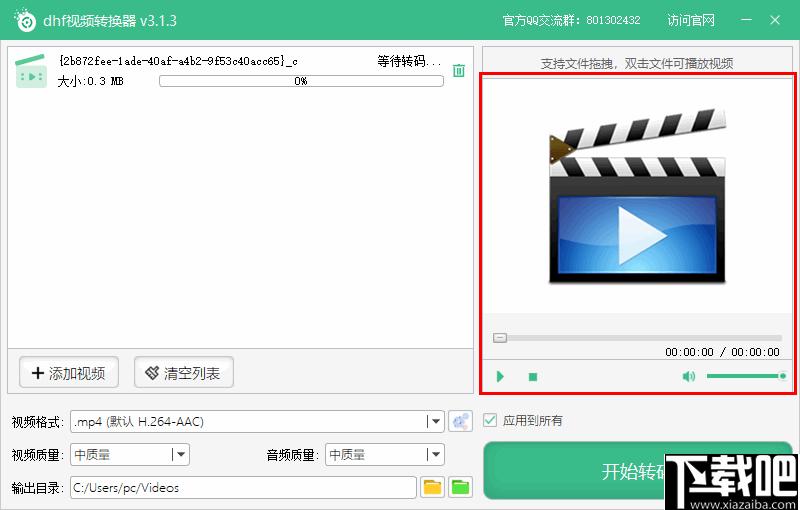
Task: Open output folder with green folder icon
Action: (x=460, y=487)
